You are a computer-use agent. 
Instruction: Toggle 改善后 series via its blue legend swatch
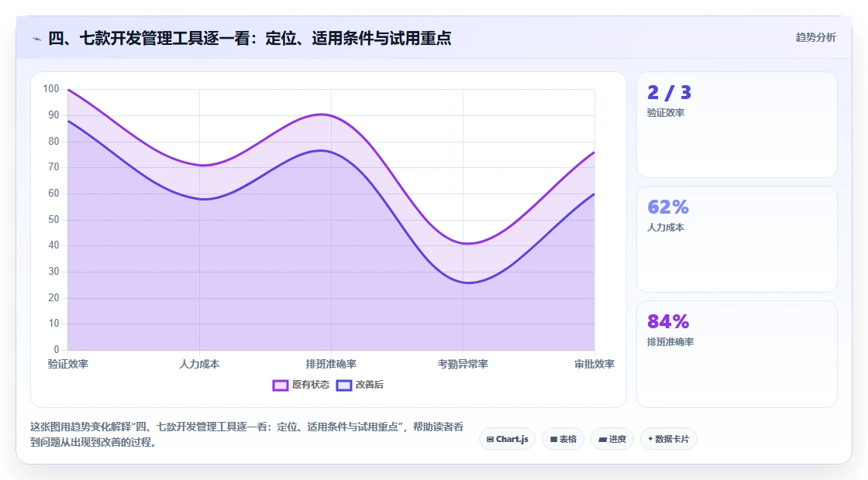click(344, 385)
